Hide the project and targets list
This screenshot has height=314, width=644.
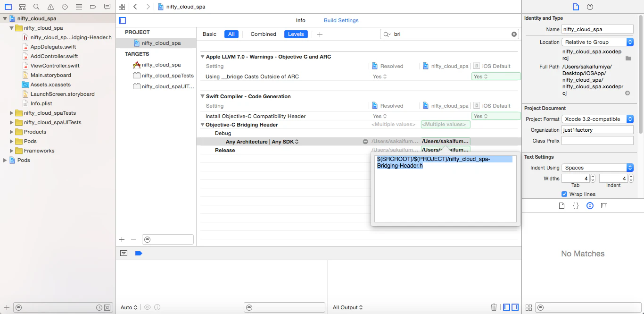[123, 20]
